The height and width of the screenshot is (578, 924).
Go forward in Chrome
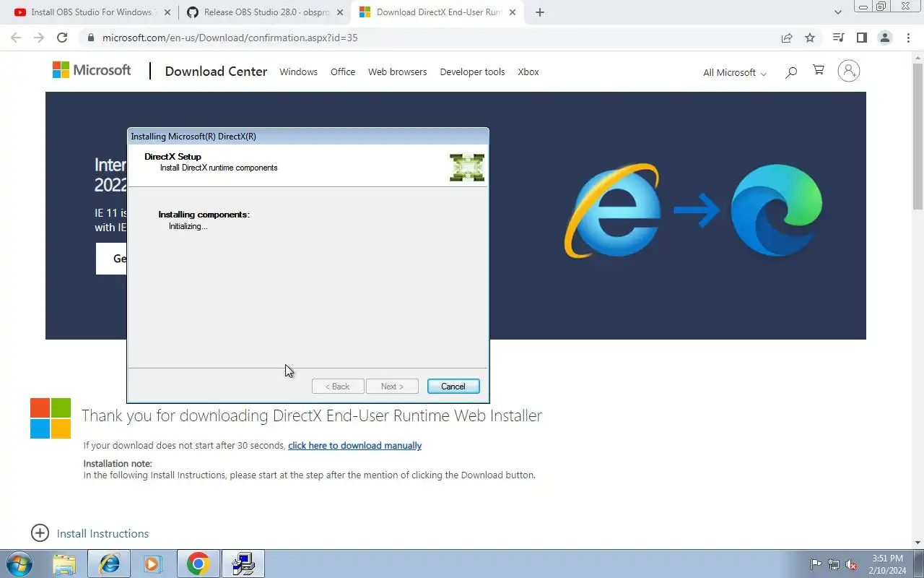(x=39, y=38)
